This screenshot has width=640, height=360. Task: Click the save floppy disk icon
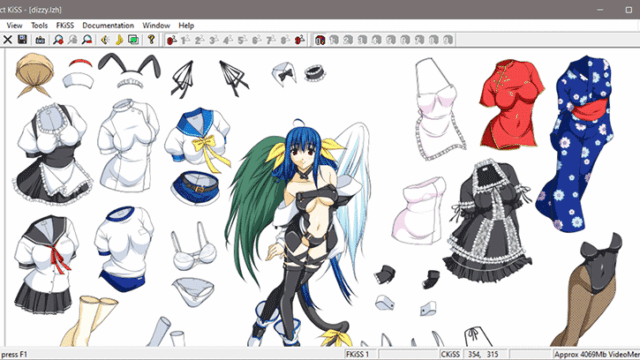22,40
